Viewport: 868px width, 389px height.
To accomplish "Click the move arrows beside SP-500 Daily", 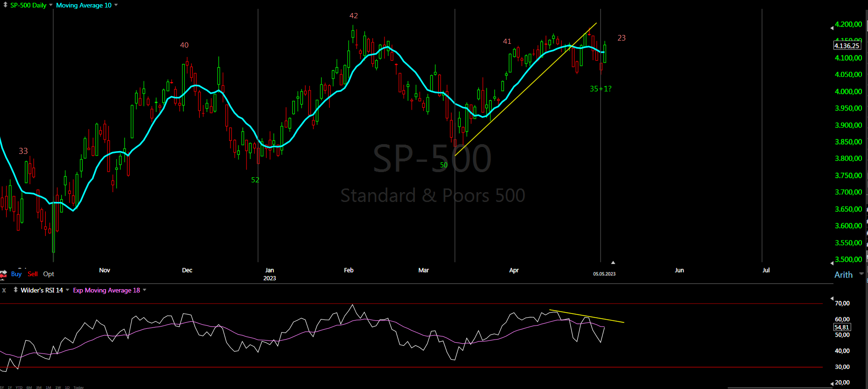I will pos(5,5).
